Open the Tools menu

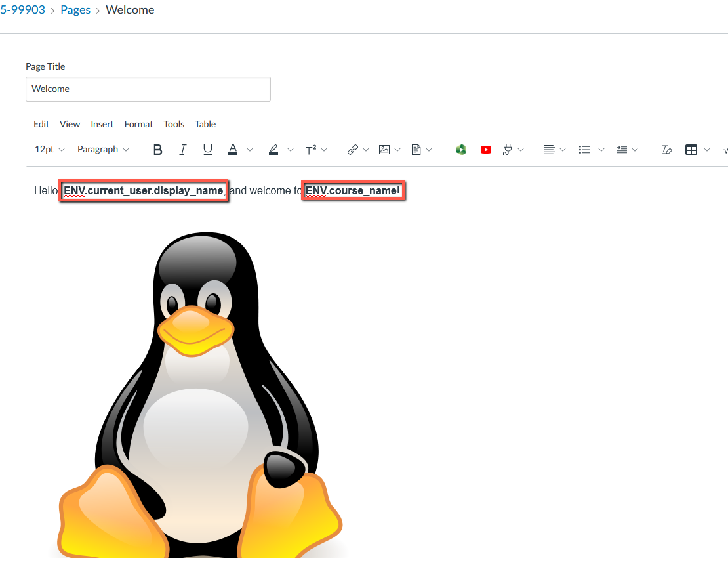pos(174,125)
